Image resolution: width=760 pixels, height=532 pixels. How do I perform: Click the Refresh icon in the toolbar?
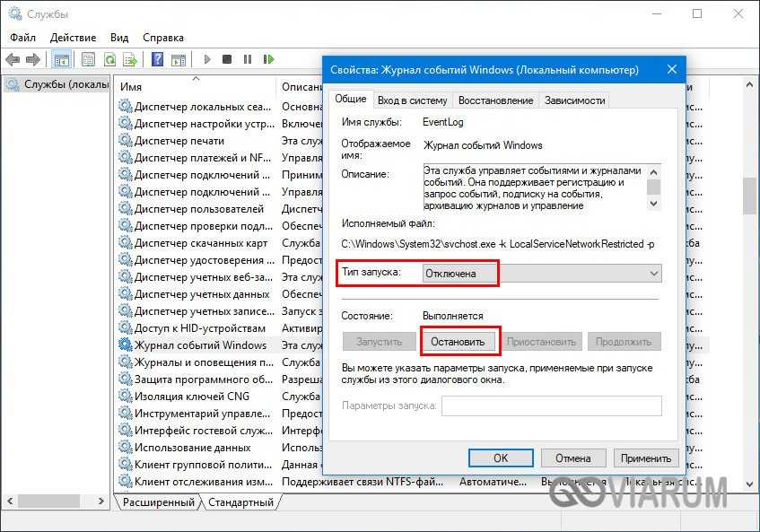point(109,60)
